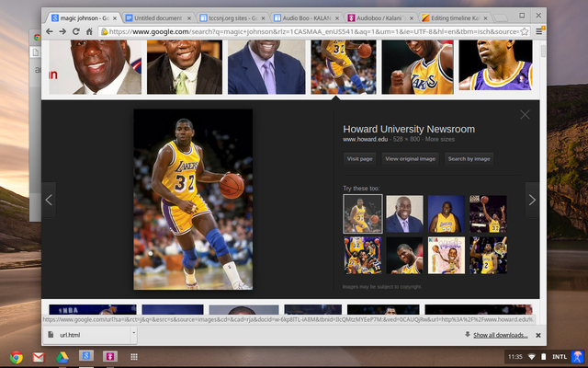Screen dimensions: 588x368
Task: Select the suggested thumbnail with blue background
Action: coord(447,213)
